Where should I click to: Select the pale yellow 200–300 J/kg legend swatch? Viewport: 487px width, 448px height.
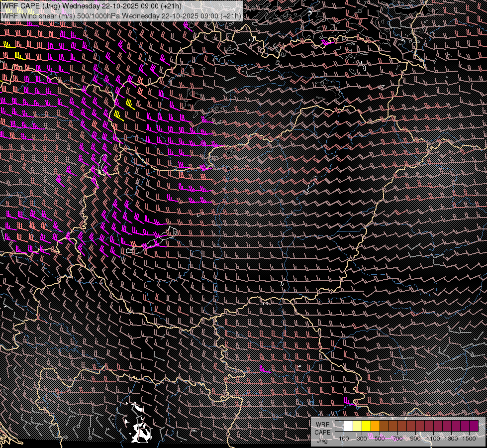pyautogui.click(x=358, y=426)
